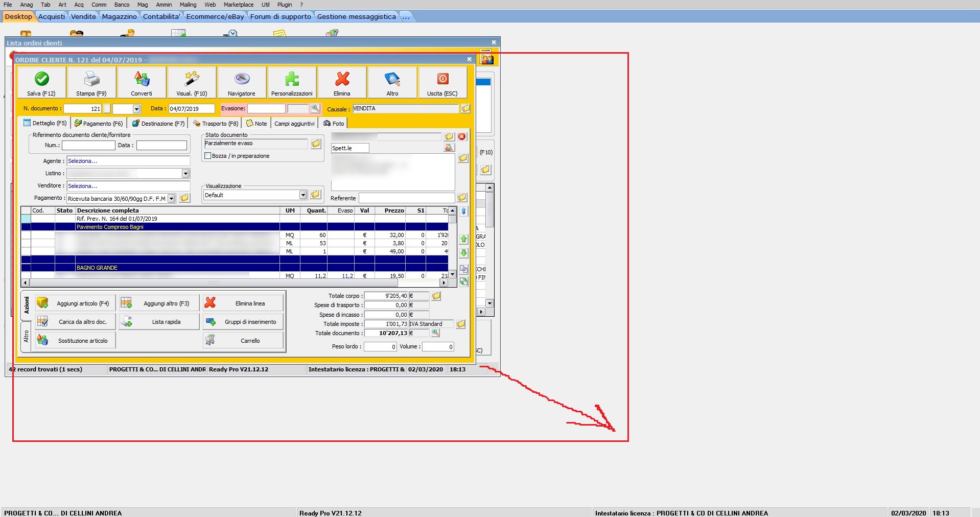Switch to the Pagamento (F6) tab
This screenshot has width=980, height=517.
[99, 124]
